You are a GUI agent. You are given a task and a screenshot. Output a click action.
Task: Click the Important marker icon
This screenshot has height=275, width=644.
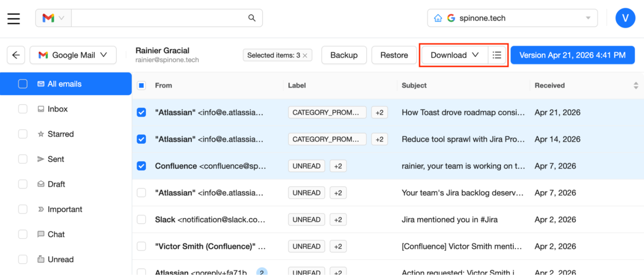(x=41, y=209)
